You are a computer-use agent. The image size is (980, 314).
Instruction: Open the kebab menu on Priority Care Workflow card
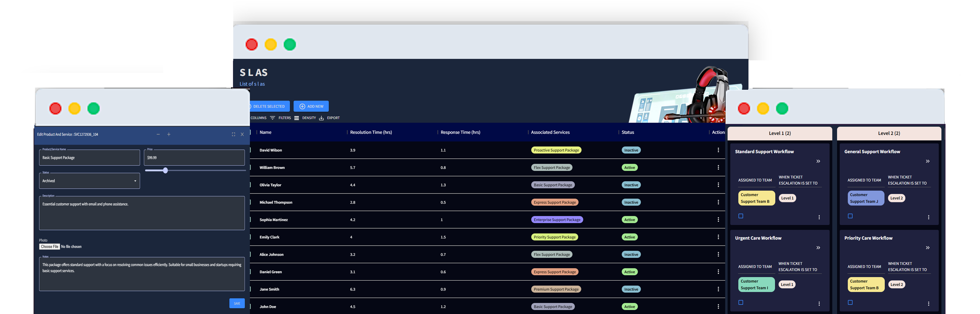(928, 304)
